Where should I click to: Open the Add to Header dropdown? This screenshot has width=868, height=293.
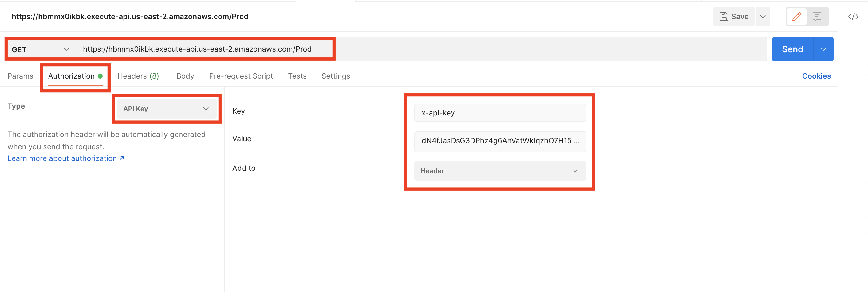point(500,171)
